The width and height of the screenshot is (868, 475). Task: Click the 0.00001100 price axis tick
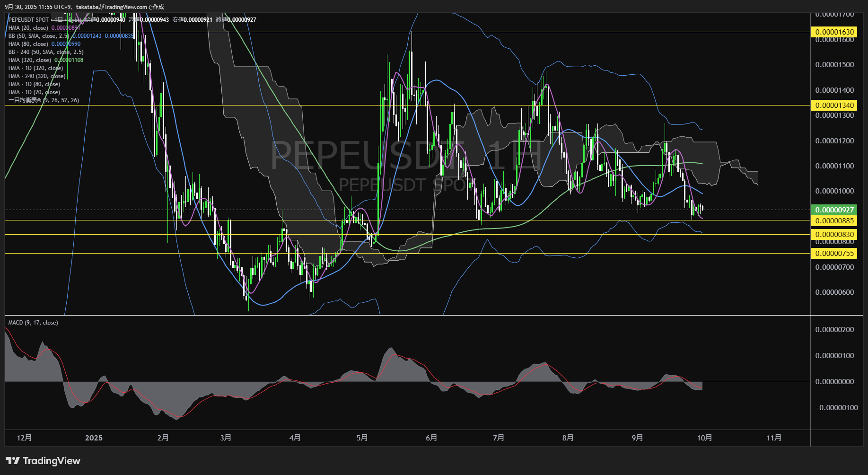[835, 166]
